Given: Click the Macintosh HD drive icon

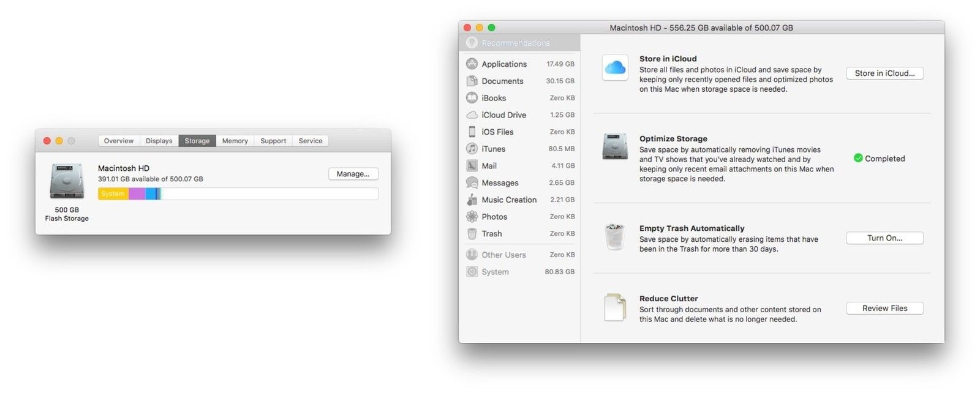Looking at the screenshot, I should tap(67, 181).
